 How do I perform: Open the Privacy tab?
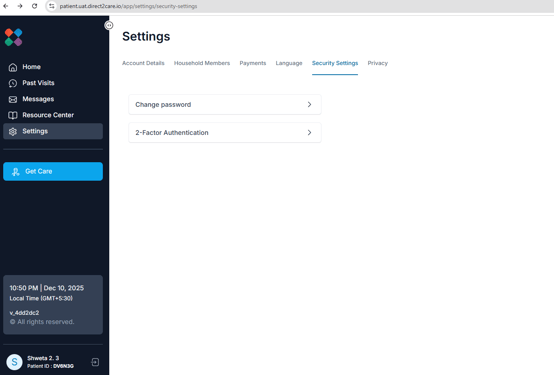click(x=378, y=63)
